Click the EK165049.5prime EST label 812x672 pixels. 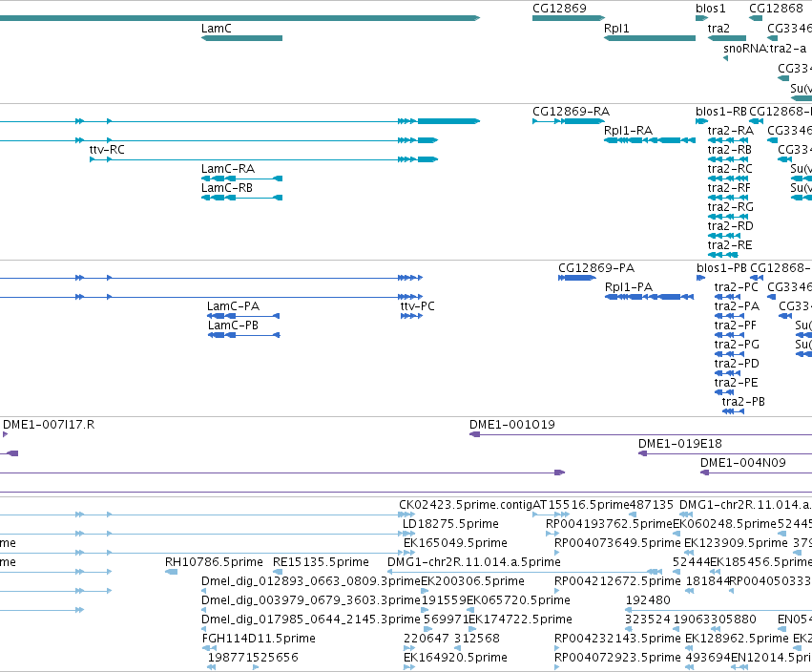(456, 543)
